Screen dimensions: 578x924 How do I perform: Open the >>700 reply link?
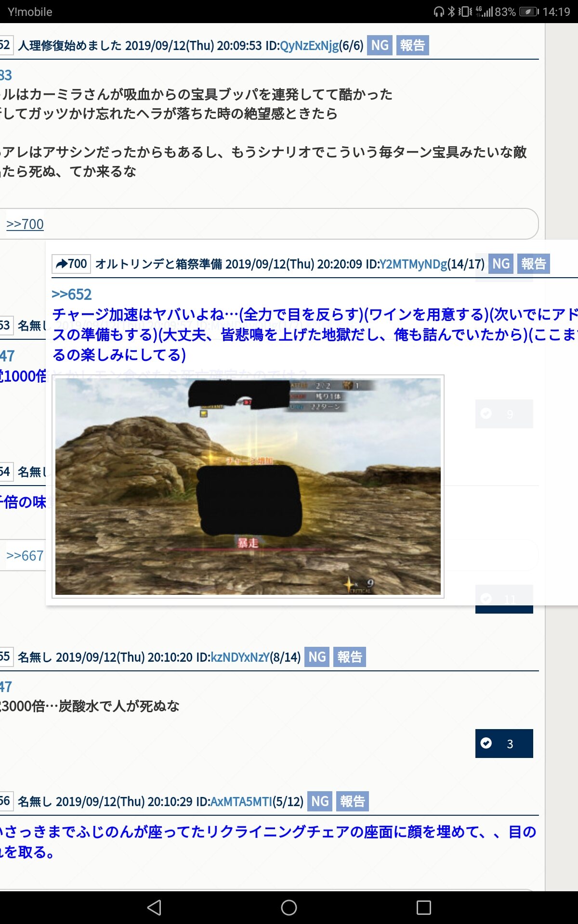[25, 224]
